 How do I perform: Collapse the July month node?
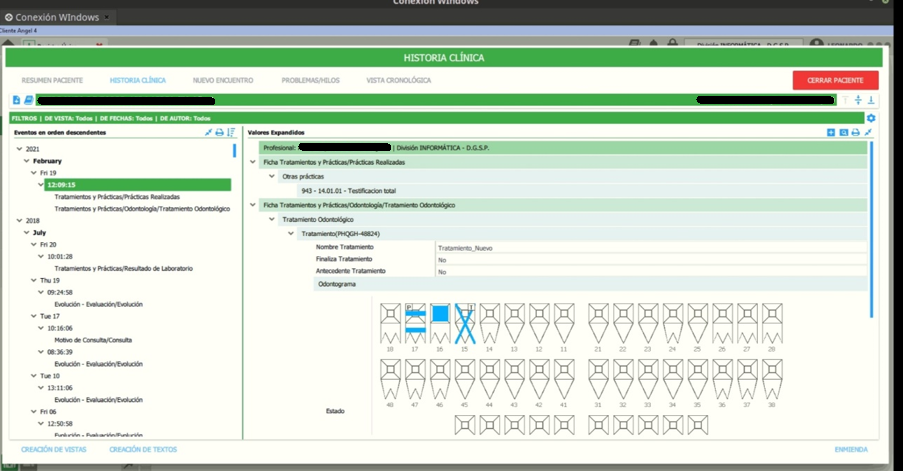[26, 233]
